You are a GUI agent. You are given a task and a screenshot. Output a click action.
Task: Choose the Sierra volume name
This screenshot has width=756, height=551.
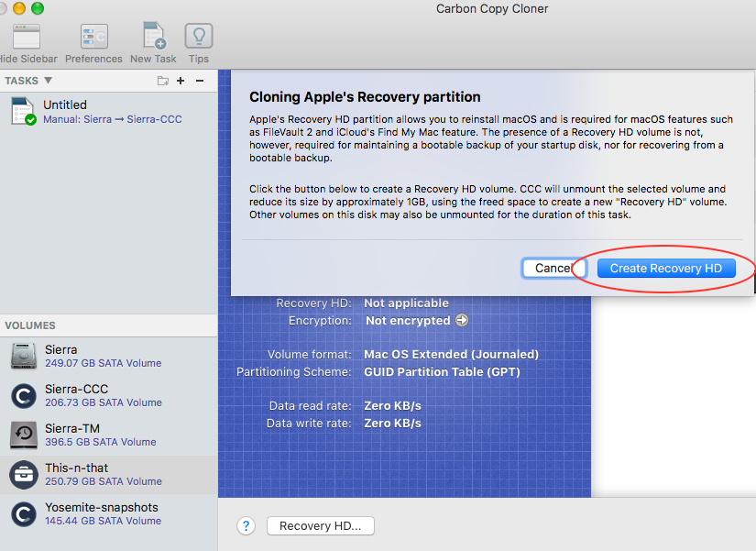point(60,349)
